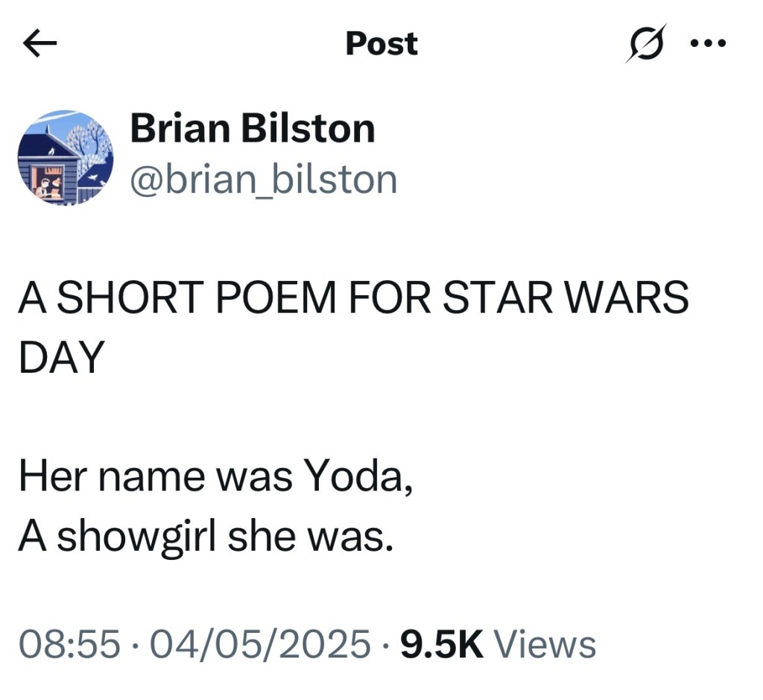
Task: Open the three-dot more options menu
Action: (707, 43)
